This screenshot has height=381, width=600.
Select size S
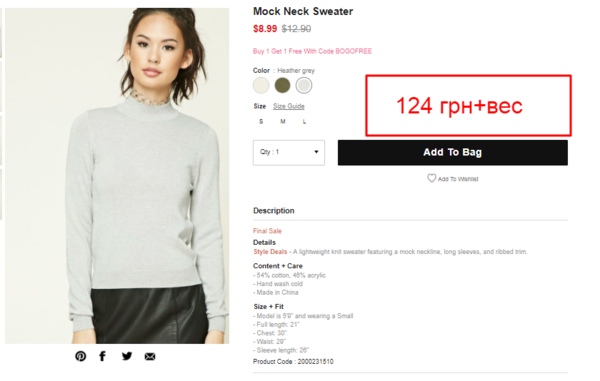tap(261, 121)
